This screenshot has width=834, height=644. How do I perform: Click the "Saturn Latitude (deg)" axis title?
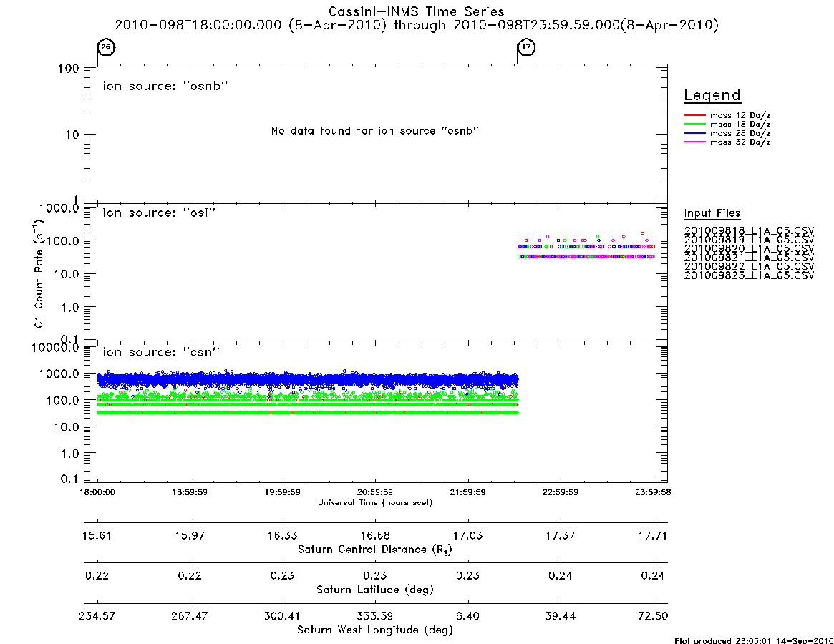[x=375, y=590]
